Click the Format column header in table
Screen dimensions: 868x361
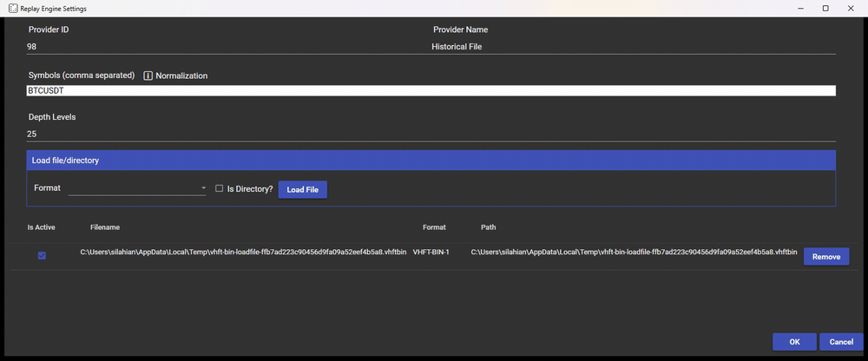[434, 227]
